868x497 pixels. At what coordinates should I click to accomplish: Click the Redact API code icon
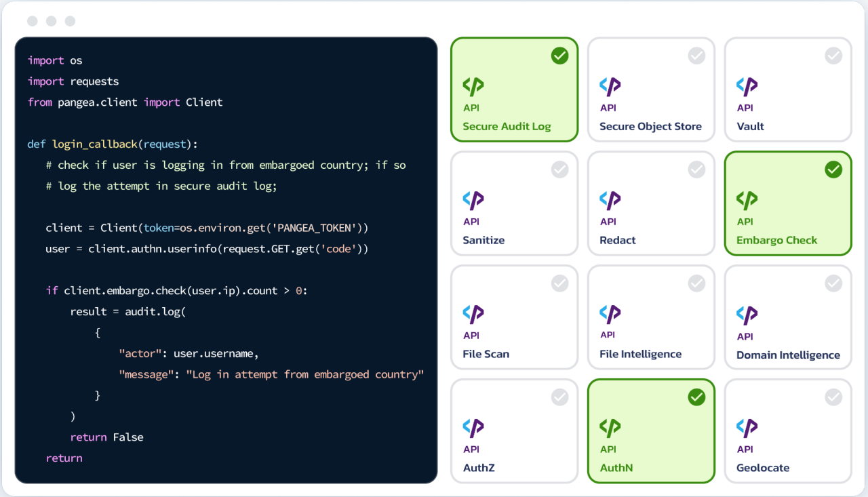[610, 200]
